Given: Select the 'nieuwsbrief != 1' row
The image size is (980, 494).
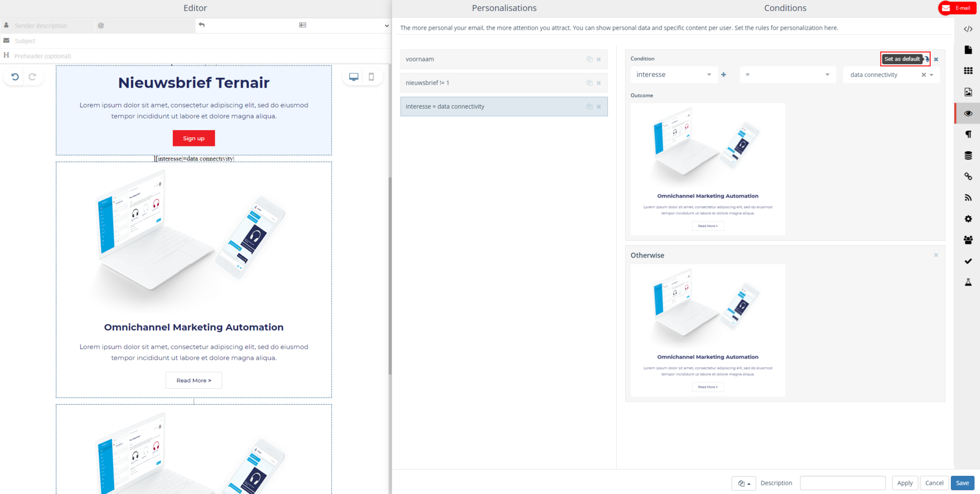Looking at the screenshot, I should [x=504, y=83].
